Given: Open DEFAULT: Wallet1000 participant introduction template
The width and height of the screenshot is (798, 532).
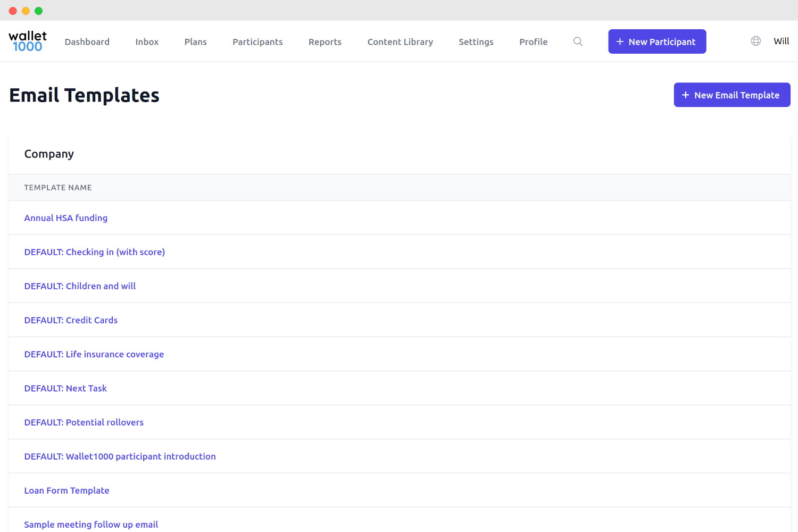Looking at the screenshot, I should click(120, 456).
